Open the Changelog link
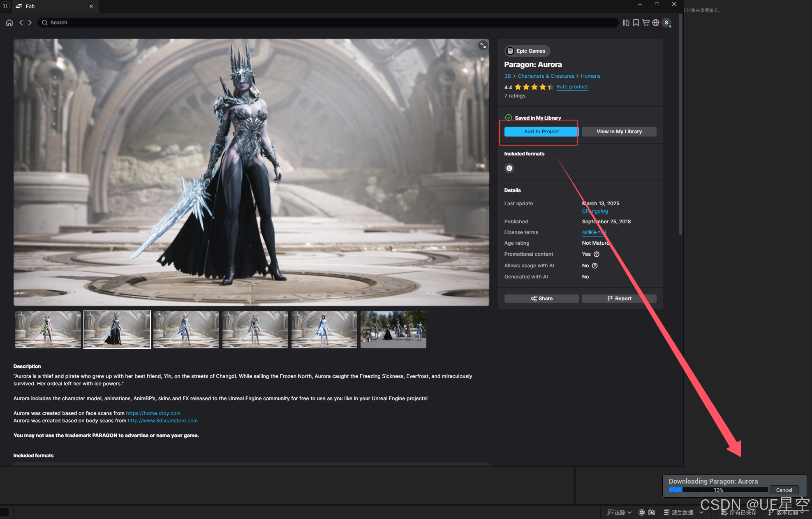Screen dimensions: 812x519 point(595,211)
